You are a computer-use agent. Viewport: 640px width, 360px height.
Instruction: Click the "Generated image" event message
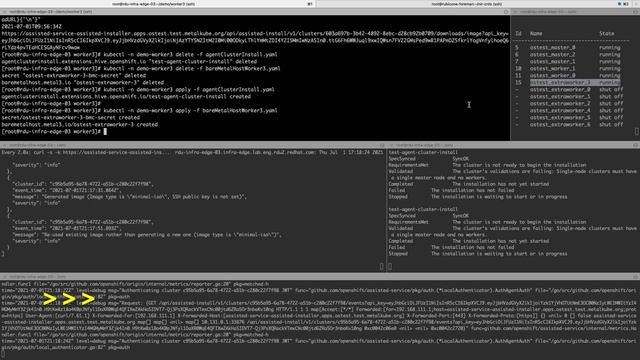(x=130, y=197)
